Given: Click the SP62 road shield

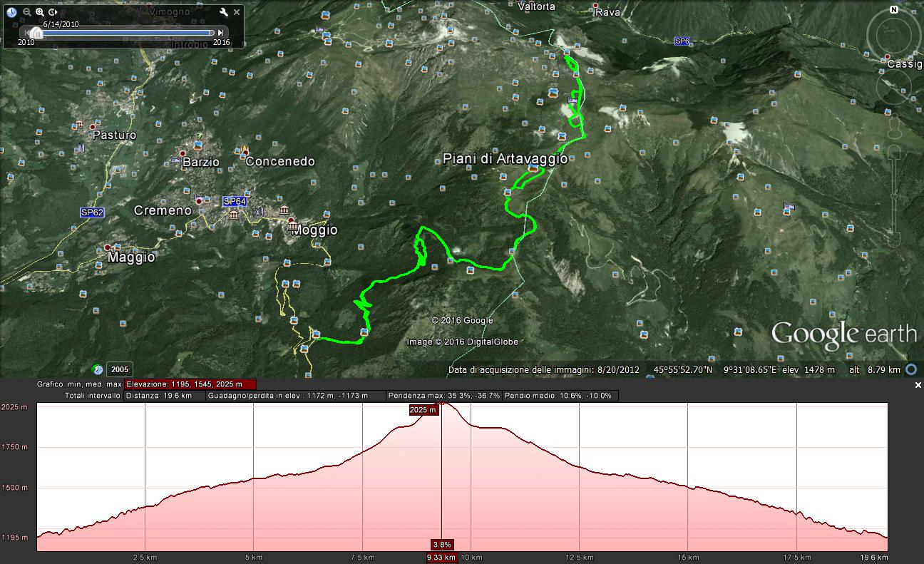Looking at the screenshot, I should point(92,212).
